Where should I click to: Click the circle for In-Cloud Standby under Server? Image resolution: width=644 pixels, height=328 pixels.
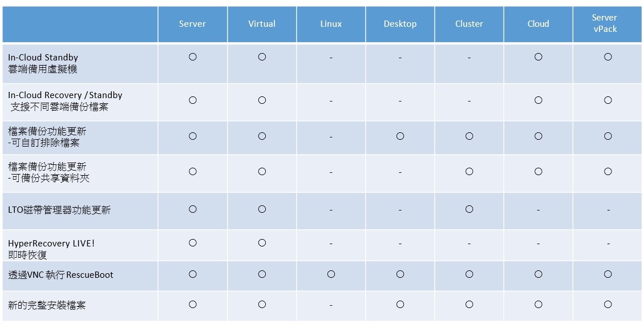[193, 57]
